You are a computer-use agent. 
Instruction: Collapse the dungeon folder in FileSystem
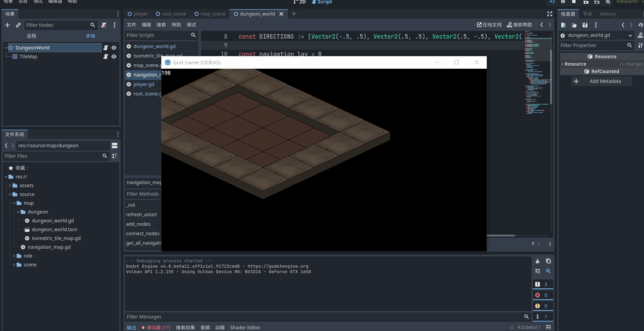click(18, 212)
